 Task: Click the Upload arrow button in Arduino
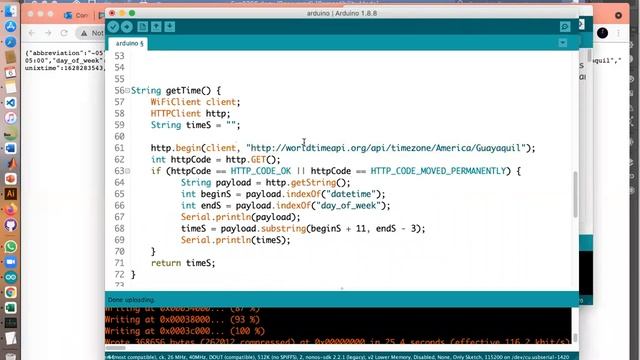click(x=127, y=27)
